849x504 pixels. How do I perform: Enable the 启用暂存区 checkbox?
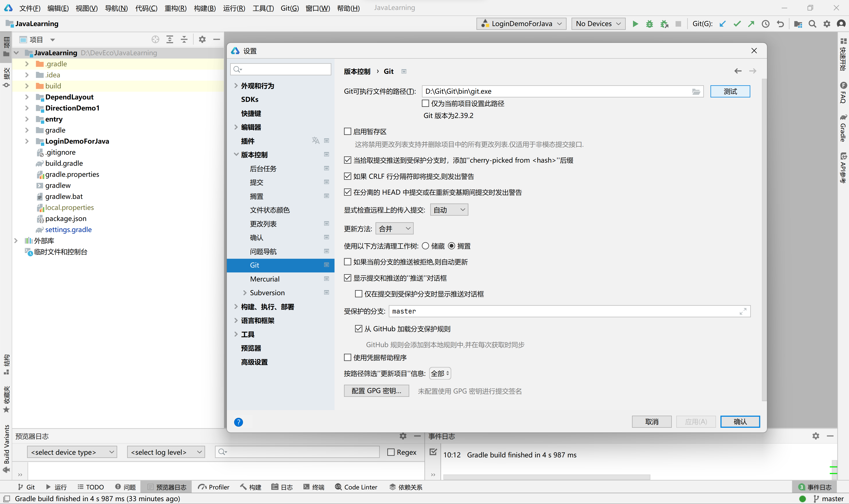pyautogui.click(x=348, y=131)
